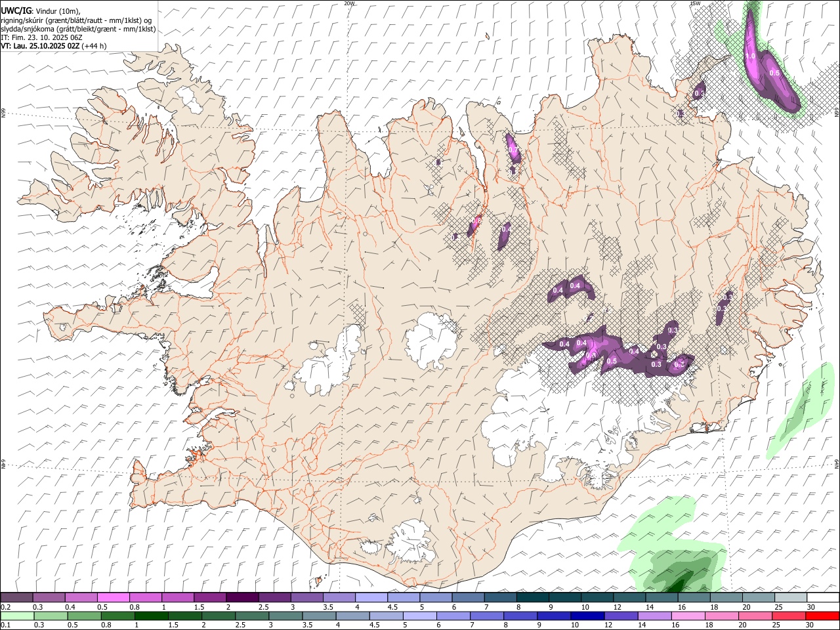Select the upper legend swatch between 0.8 and 1
The height and width of the screenshot is (630, 840).
tap(145, 597)
